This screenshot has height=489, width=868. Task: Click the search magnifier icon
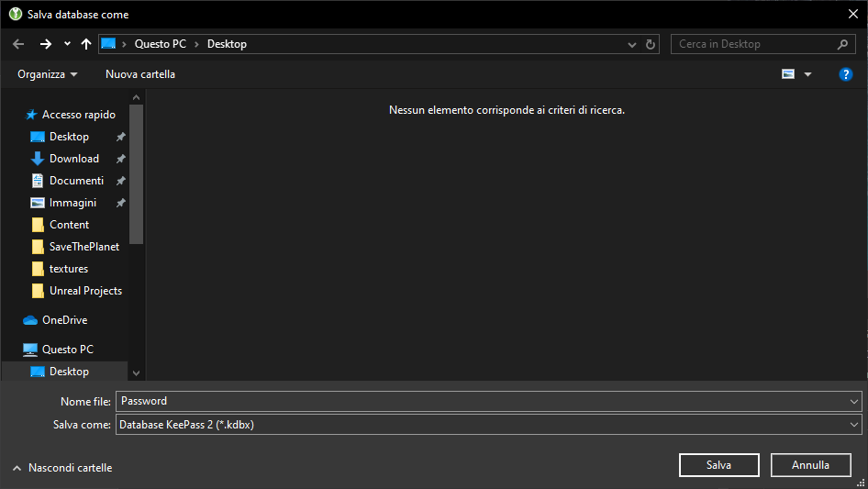click(x=842, y=44)
